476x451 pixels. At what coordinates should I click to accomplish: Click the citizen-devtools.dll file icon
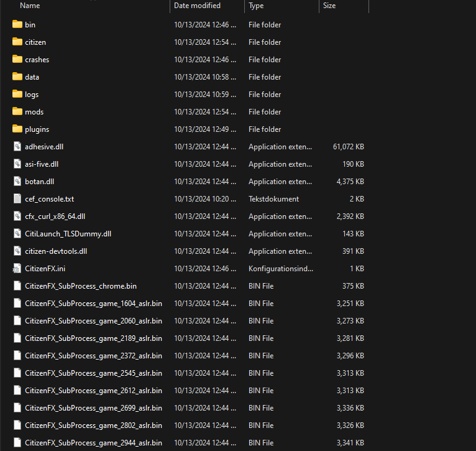pos(17,251)
